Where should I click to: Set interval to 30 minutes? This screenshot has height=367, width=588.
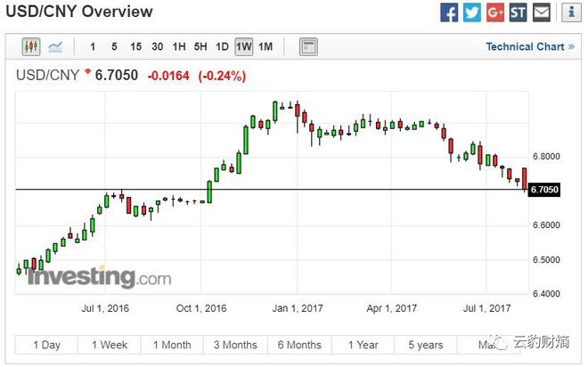tap(157, 46)
